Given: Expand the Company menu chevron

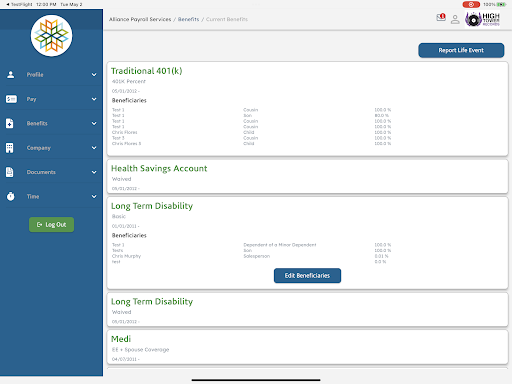Looking at the screenshot, I should [94, 148].
